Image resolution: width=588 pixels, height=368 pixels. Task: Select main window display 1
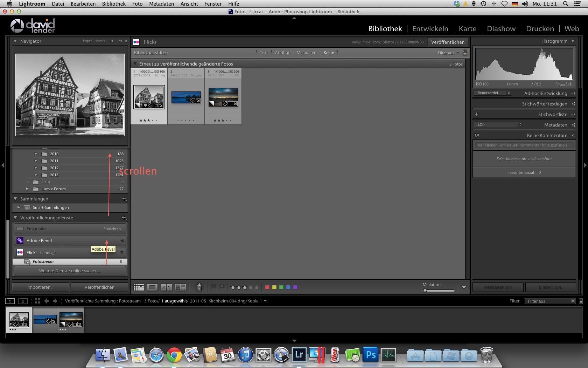pos(10,301)
